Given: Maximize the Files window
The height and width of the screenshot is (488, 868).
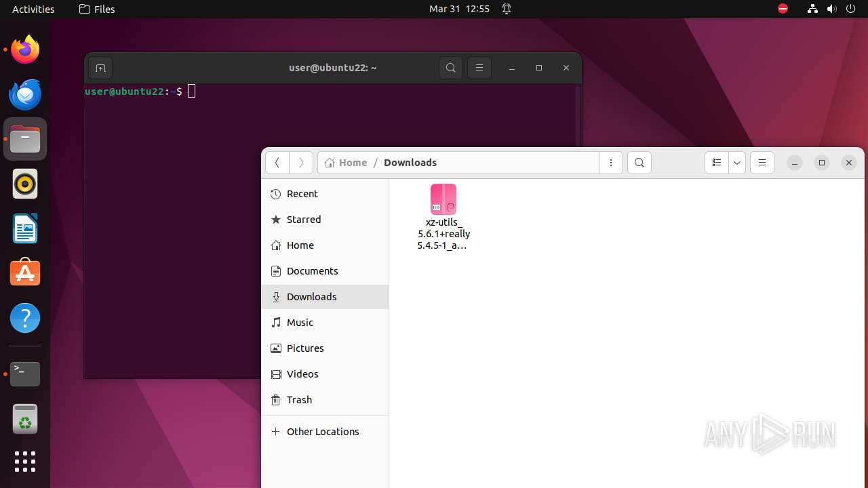Looking at the screenshot, I should click(x=822, y=163).
